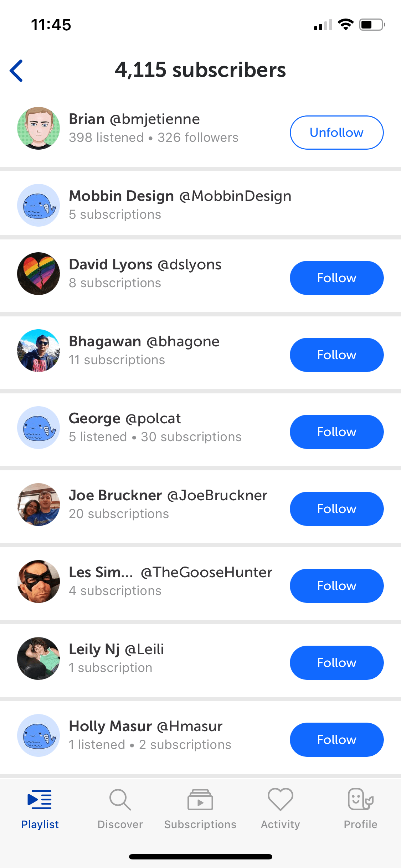Image resolution: width=401 pixels, height=868 pixels.
Task: Follow George @polcat
Action: tap(337, 432)
